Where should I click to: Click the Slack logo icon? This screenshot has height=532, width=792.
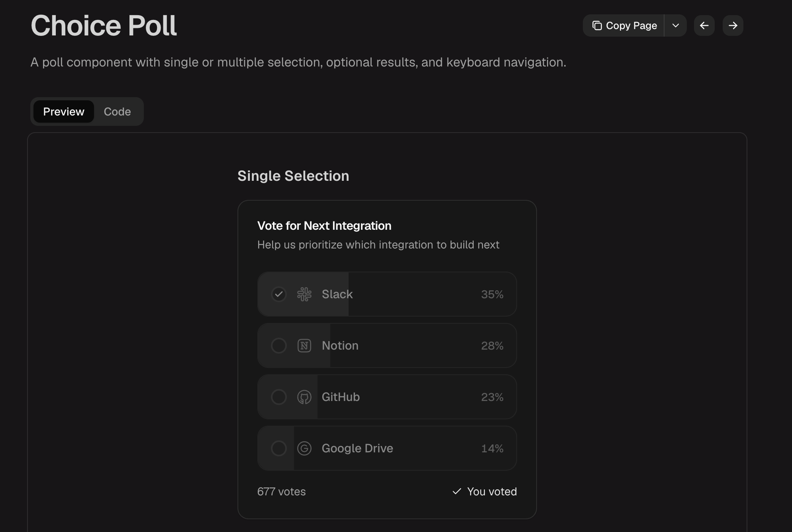pyautogui.click(x=304, y=294)
